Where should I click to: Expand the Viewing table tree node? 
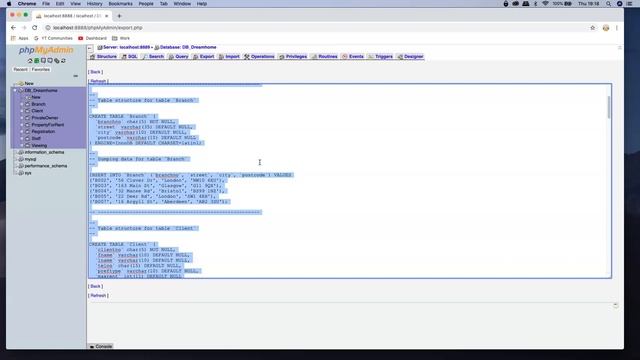pyautogui.click(x=22, y=145)
